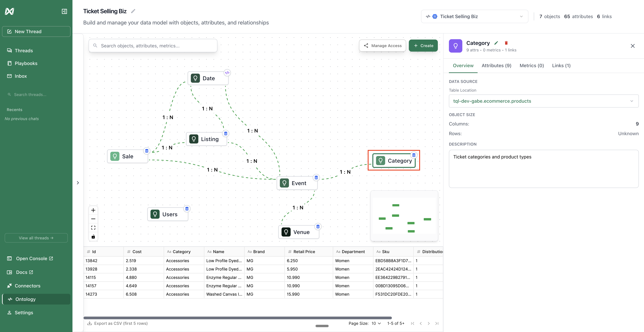The image size is (644, 332).
Task: Zoom out the canvas with minus icon
Action: tap(93, 219)
